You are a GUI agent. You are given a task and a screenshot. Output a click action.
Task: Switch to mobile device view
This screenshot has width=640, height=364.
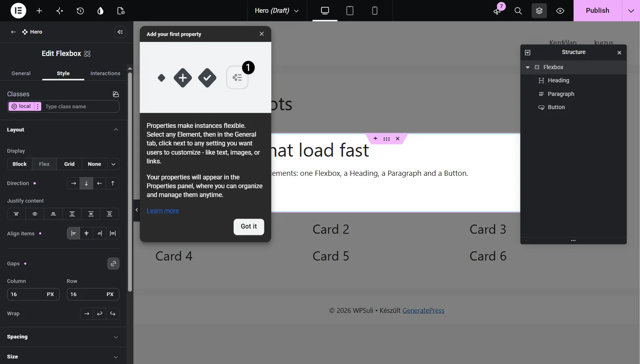[375, 11]
